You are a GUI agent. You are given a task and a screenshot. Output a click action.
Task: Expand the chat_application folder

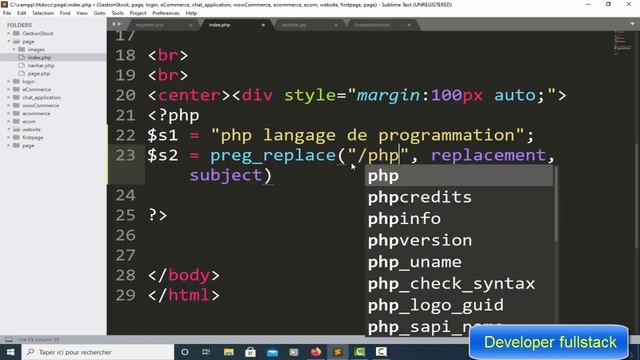coord(9,98)
